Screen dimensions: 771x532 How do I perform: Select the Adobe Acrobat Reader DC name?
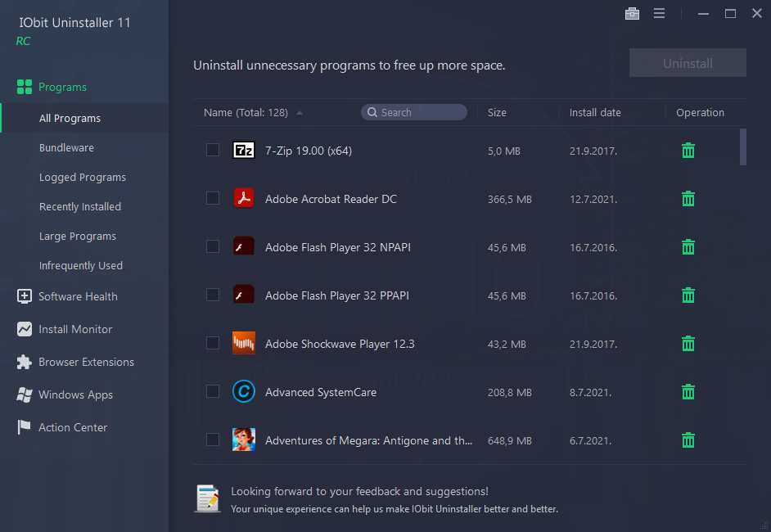(331, 199)
